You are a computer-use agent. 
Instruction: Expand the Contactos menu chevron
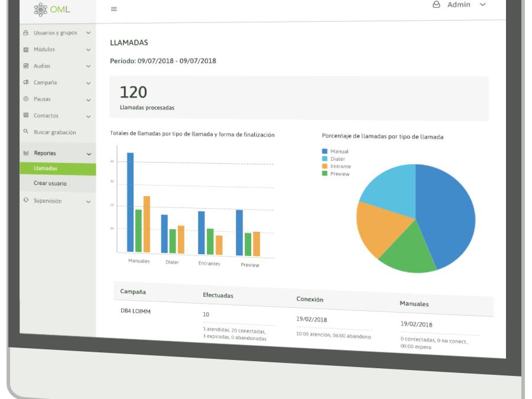[89, 116]
